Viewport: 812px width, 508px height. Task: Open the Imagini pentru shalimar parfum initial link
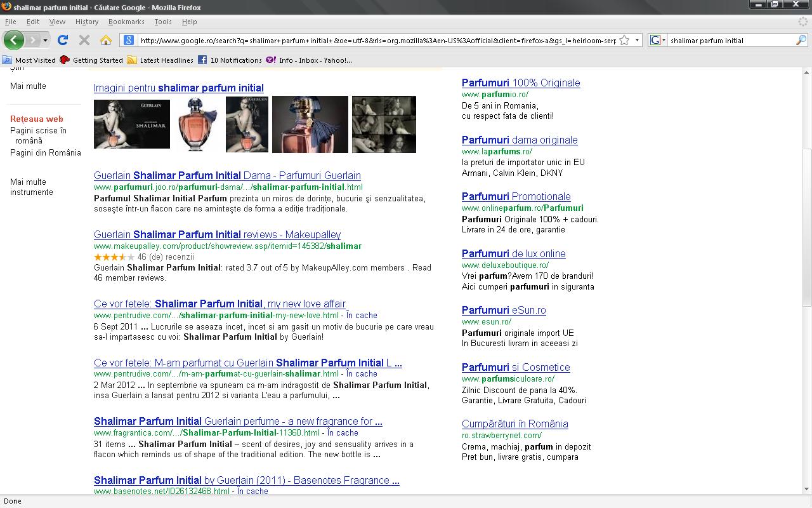pyautogui.click(x=179, y=88)
